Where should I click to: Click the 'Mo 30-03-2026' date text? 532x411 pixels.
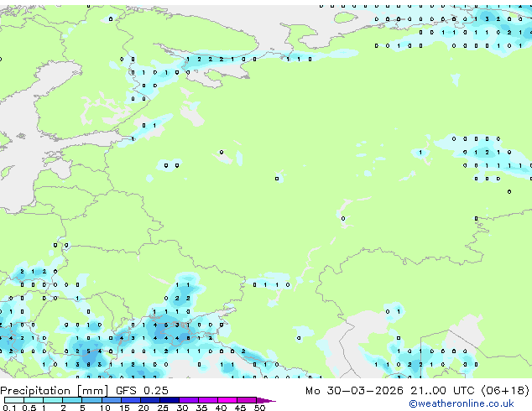coord(354,391)
